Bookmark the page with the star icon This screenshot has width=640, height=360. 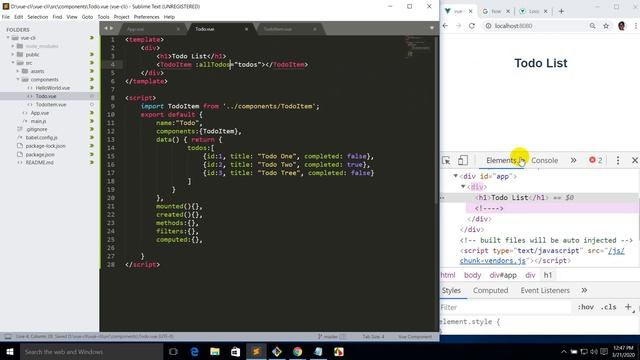click(x=606, y=26)
